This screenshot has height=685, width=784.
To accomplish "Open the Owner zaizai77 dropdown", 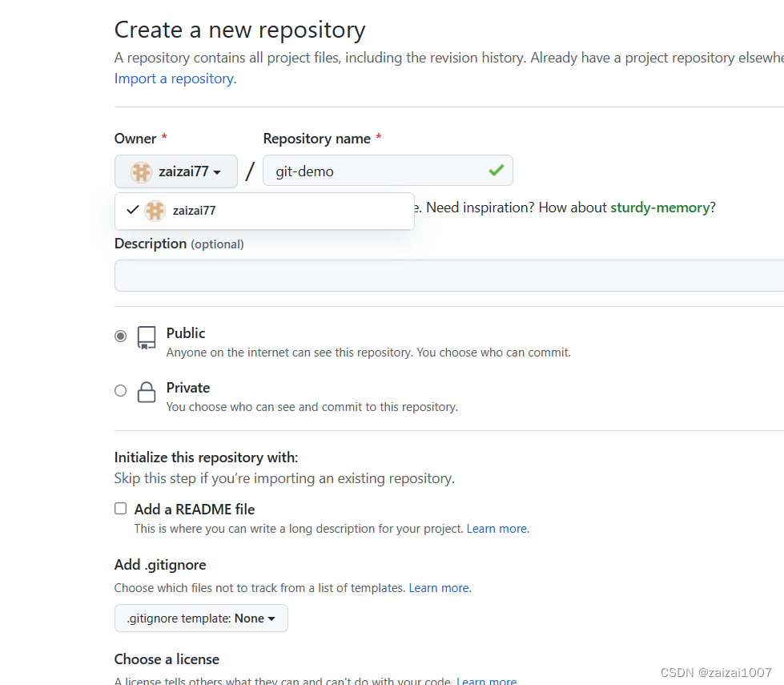I will tap(176, 171).
